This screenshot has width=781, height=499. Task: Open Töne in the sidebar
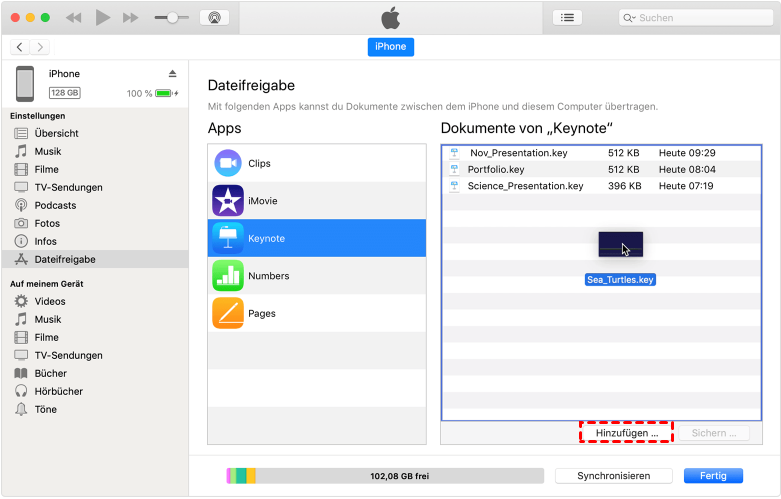point(95,409)
